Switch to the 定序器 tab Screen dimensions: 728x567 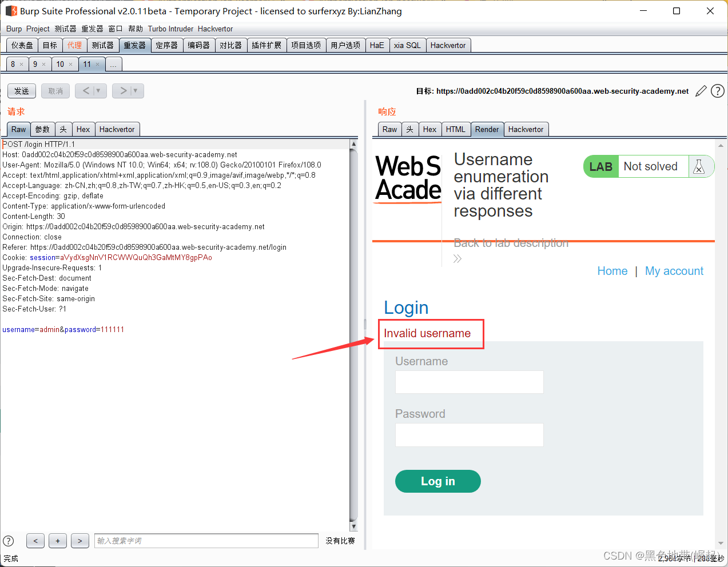point(167,45)
